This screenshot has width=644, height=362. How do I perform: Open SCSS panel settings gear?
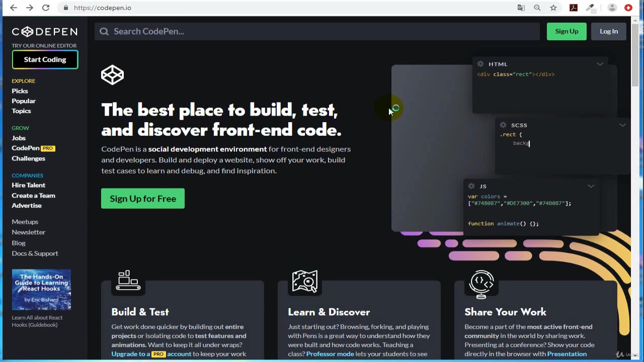(503, 125)
